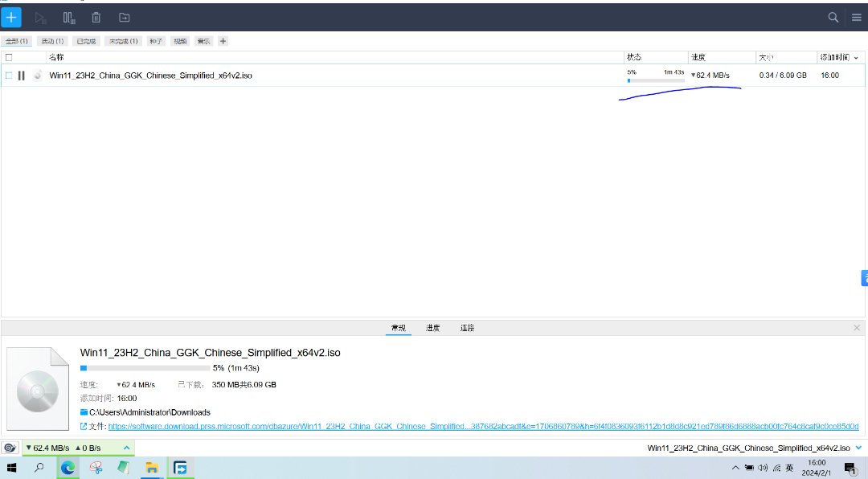The height and width of the screenshot is (479, 868).
Task: Click the snail mode icon in status bar
Action: [x=10, y=448]
